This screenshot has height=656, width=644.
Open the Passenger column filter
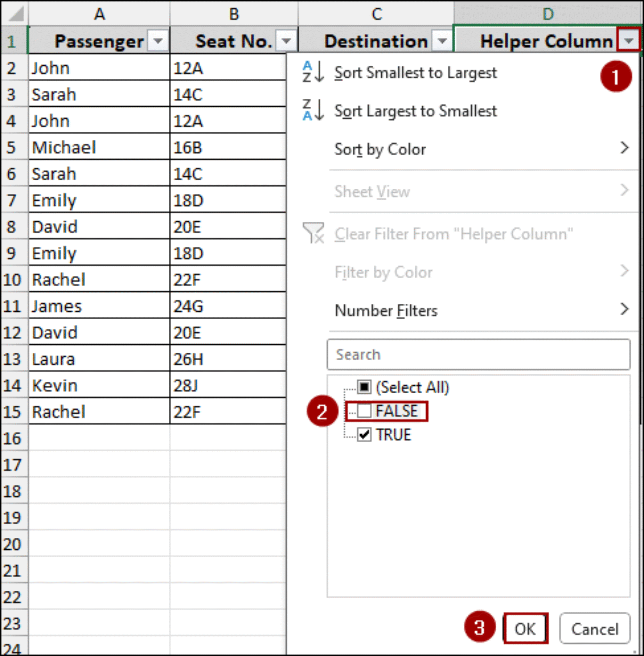(158, 41)
